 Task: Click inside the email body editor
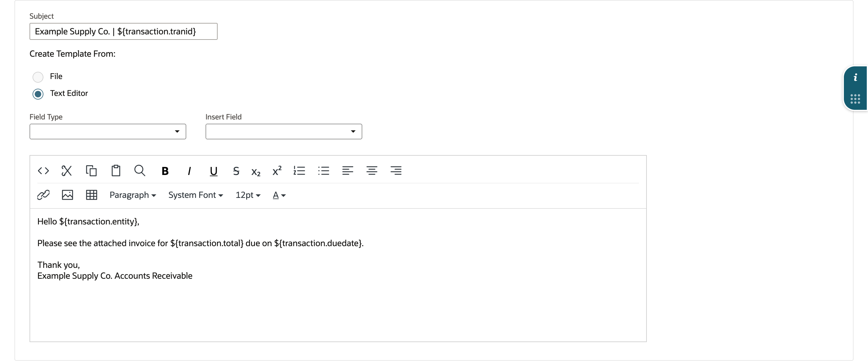[338, 275]
